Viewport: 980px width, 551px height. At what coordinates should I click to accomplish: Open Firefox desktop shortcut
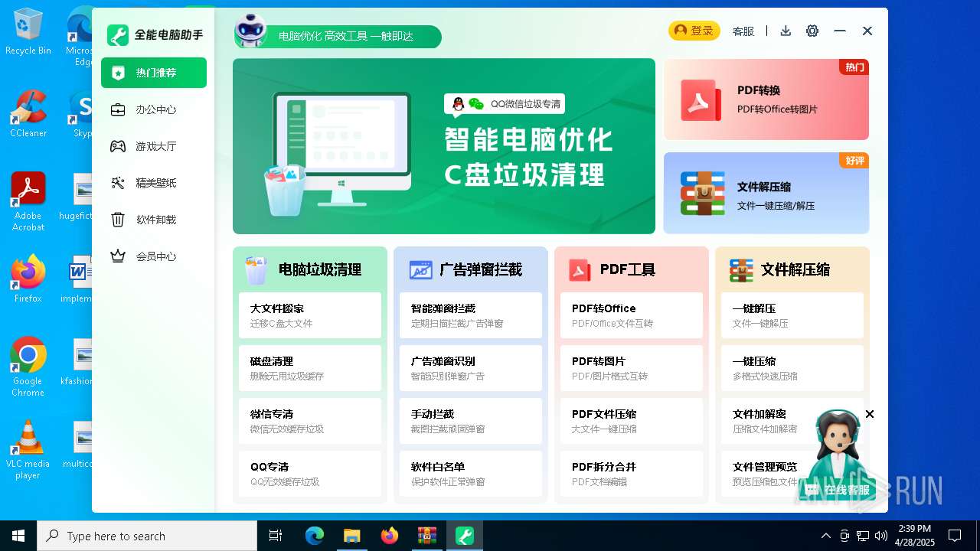click(x=28, y=279)
